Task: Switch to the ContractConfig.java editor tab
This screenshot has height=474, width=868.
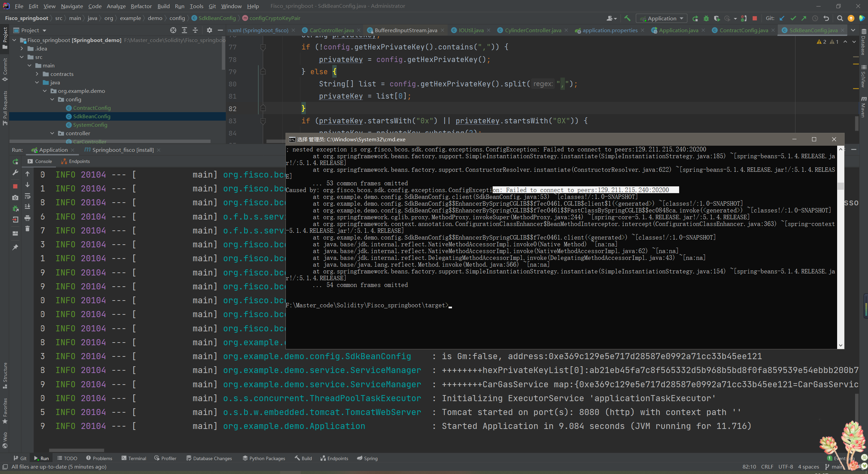Action: tap(743, 30)
